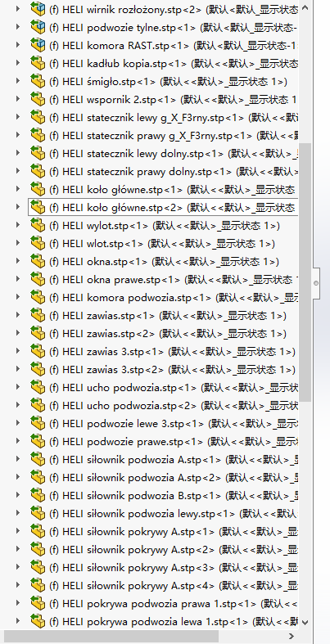The width and height of the screenshot is (330, 644).
Task: Click the podwozie lewe 3.stp<1> part icon
Action: click(38, 423)
